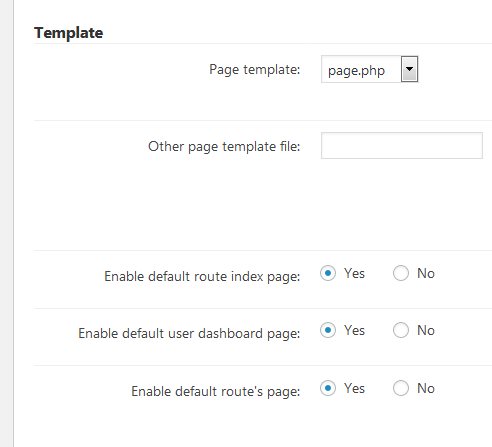Select Yes for default user dashboard page

[x=328, y=330]
